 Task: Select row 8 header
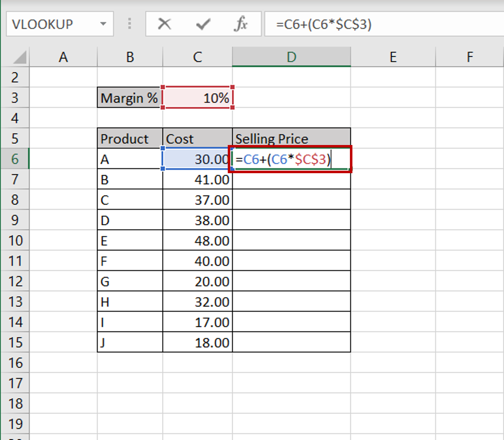point(15,199)
